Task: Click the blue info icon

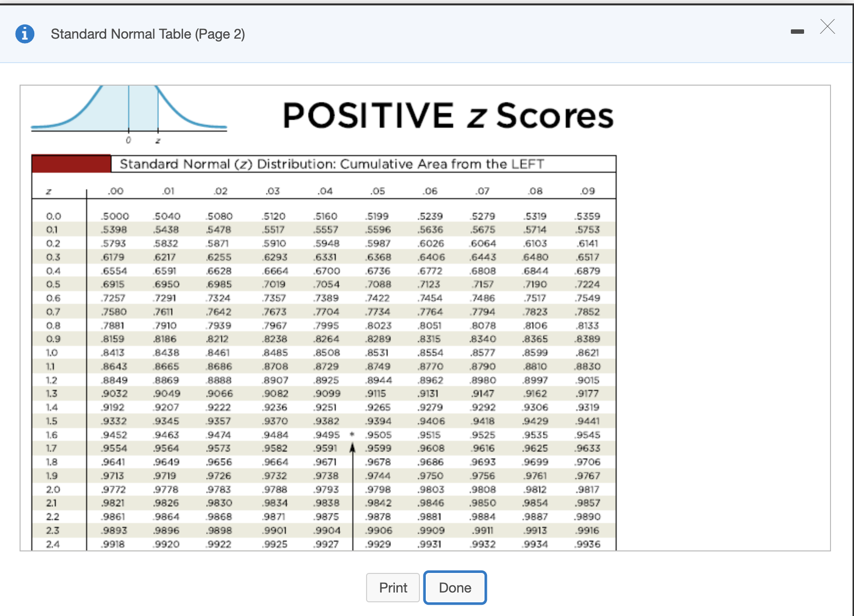Action: 25,34
